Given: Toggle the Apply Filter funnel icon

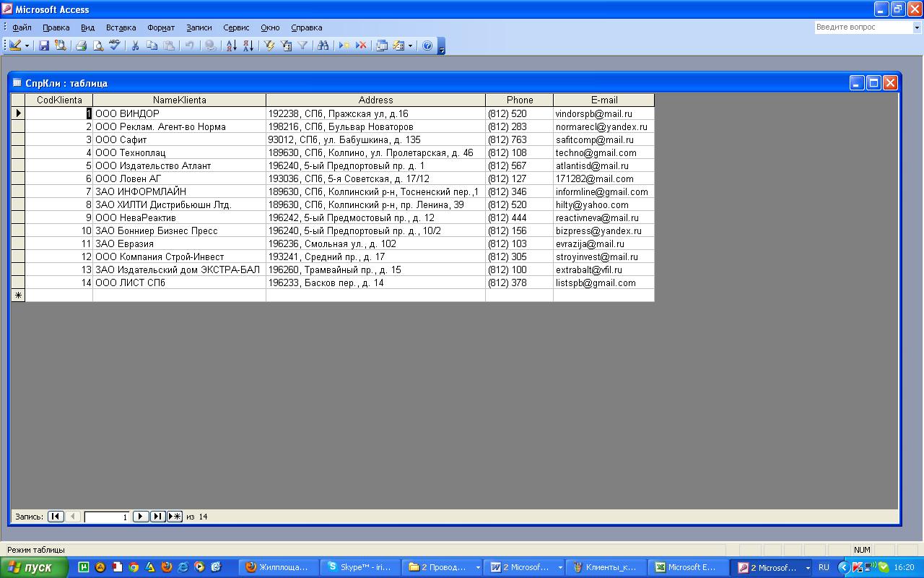Looking at the screenshot, I should click(303, 46).
